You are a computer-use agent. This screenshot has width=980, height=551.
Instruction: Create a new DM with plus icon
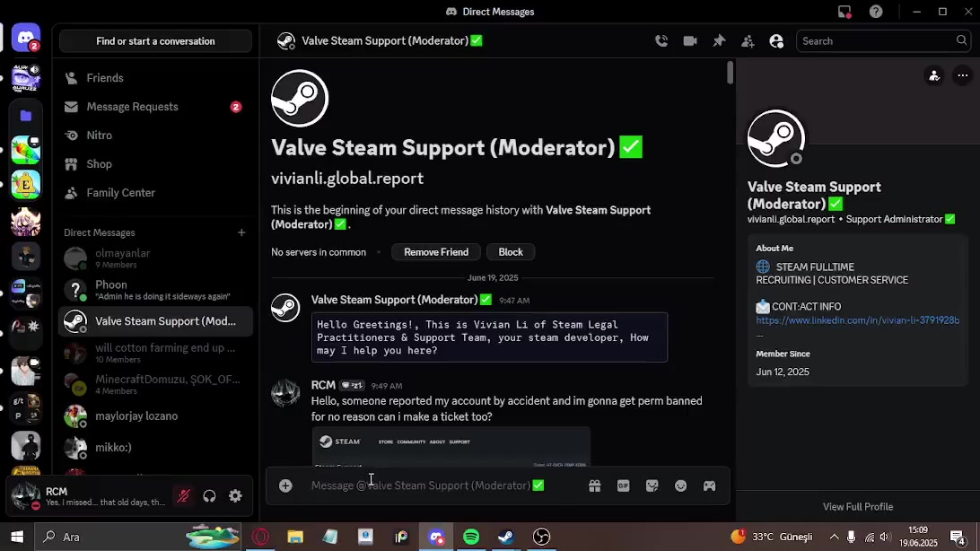tap(241, 232)
